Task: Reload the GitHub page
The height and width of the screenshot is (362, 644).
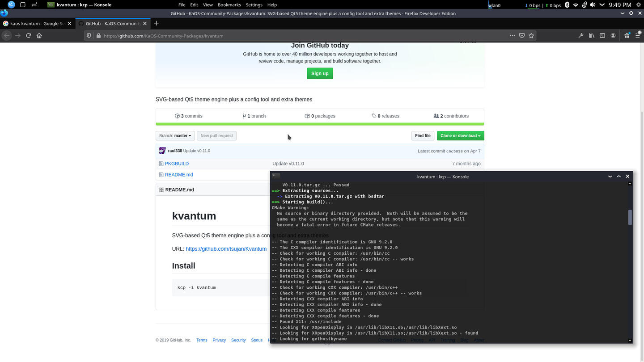Action: click(x=29, y=36)
